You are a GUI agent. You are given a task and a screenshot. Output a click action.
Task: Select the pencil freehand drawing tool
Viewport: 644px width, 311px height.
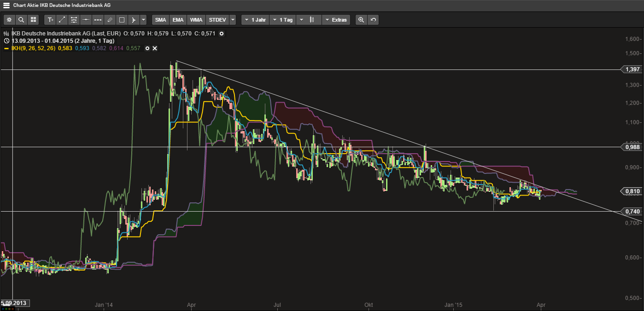tap(110, 20)
